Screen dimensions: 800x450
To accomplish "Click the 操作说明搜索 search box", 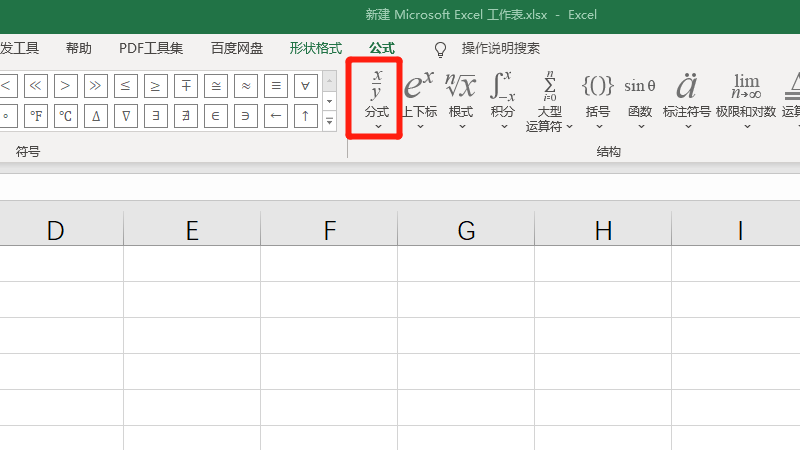I will point(500,48).
